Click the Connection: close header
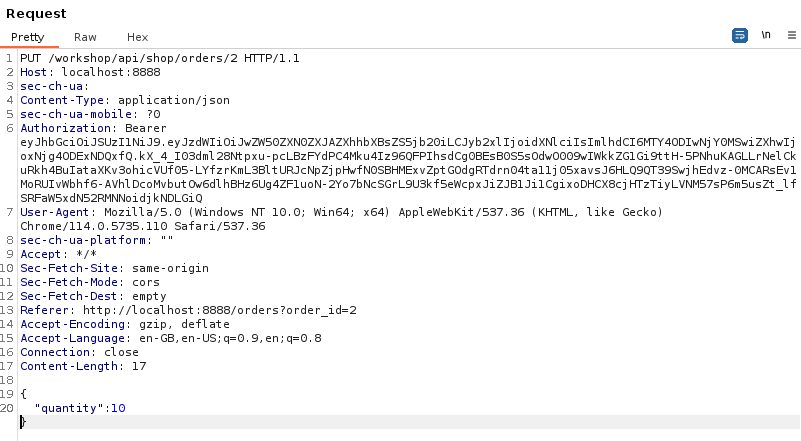The width and height of the screenshot is (801, 441). pos(79,352)
